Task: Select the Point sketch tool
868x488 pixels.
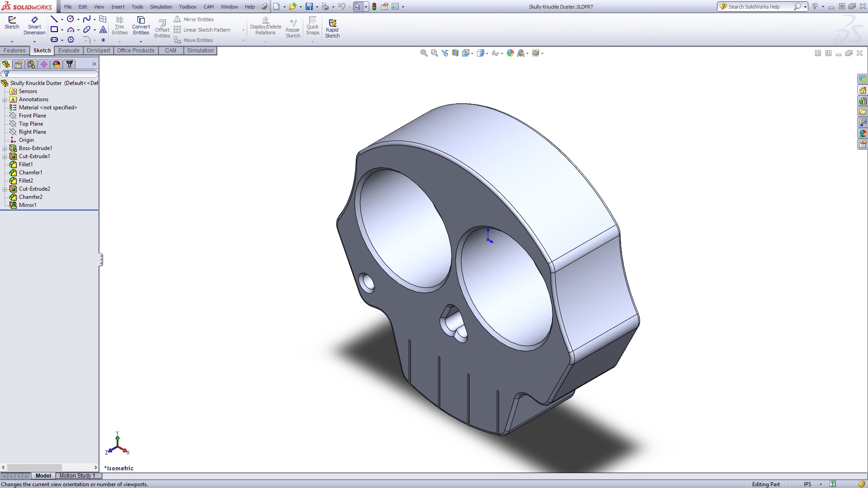Action: click(x=103, y=40)
